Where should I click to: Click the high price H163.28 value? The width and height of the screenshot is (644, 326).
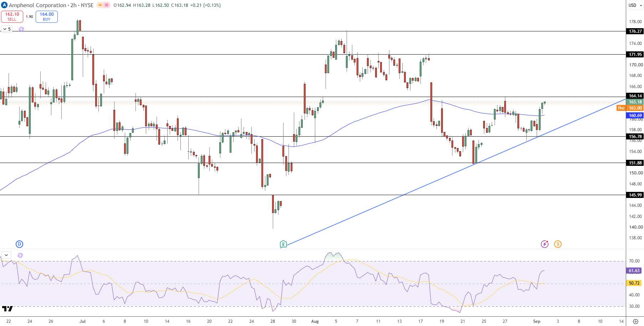coord(142,5)
